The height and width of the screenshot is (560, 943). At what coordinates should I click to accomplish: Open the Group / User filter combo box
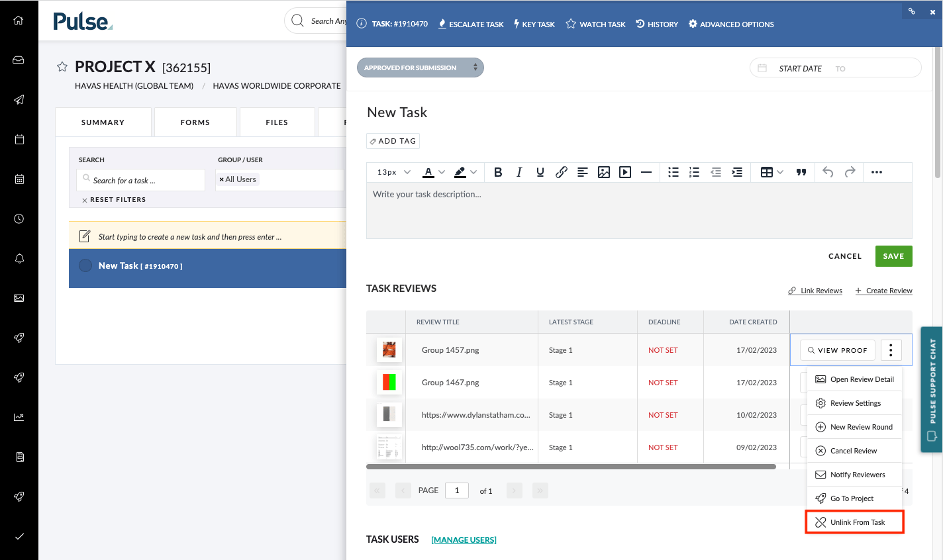(x=279, y=180)
